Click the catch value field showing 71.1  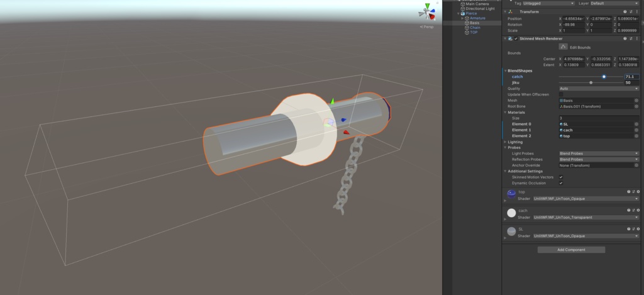point(631,77)
